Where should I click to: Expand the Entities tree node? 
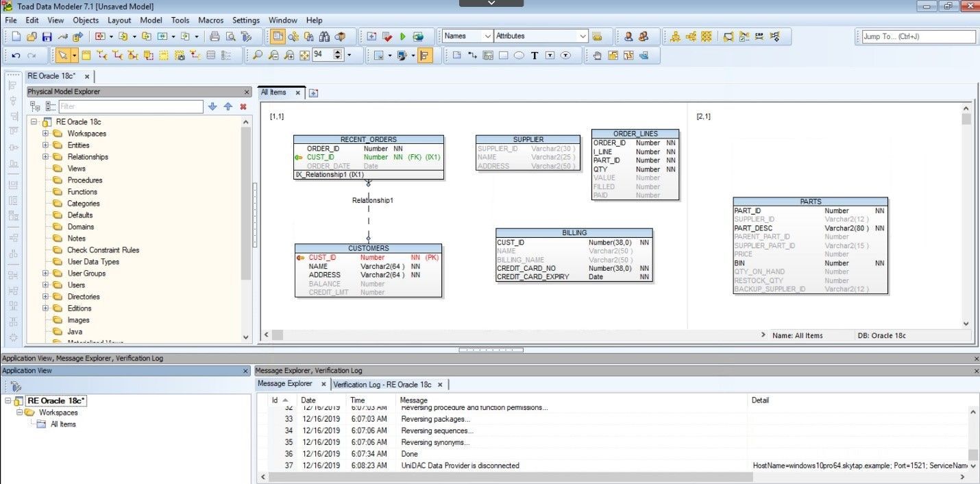(x=45, y=145)
